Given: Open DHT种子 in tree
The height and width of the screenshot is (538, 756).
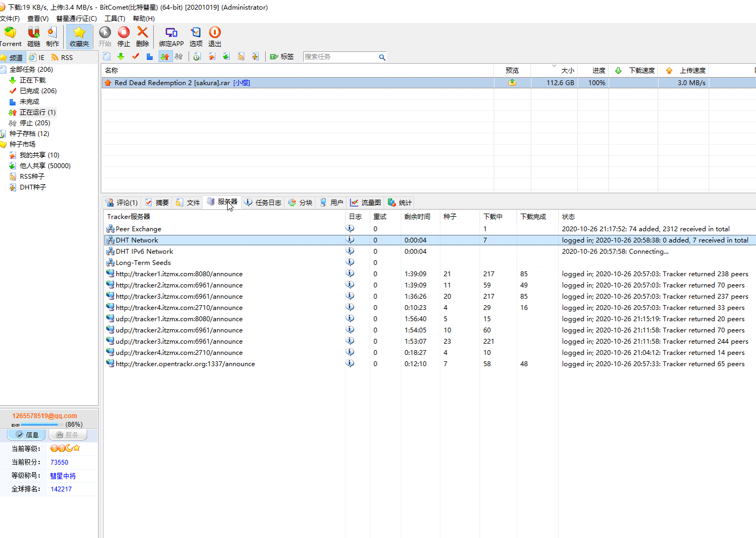Looking at the screenshot, I should 33,187.
